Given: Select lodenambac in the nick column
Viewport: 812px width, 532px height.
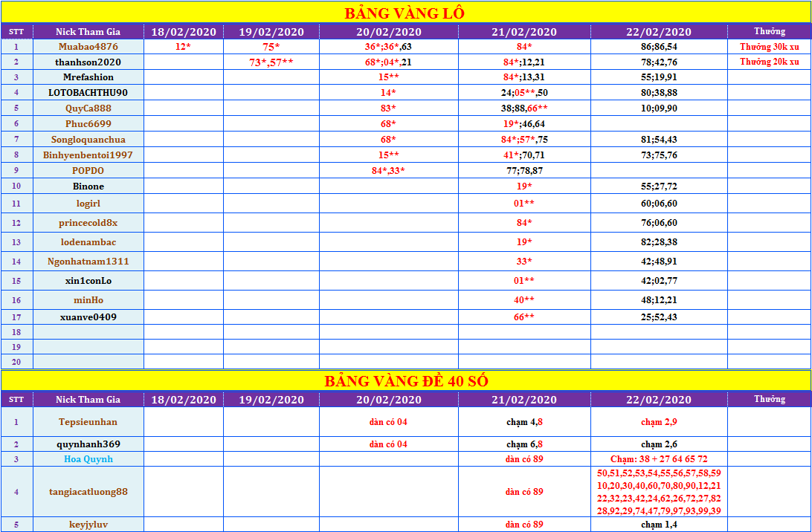Looking at the screenshot, I should point(88,241).
